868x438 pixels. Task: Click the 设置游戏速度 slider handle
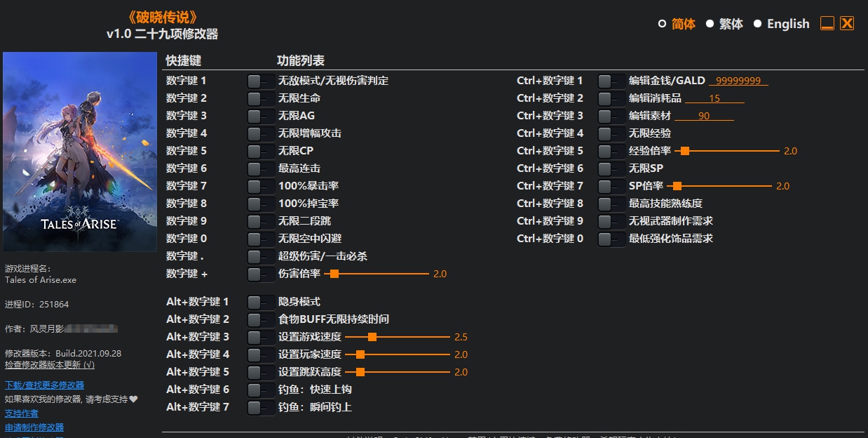pos(372,336)
